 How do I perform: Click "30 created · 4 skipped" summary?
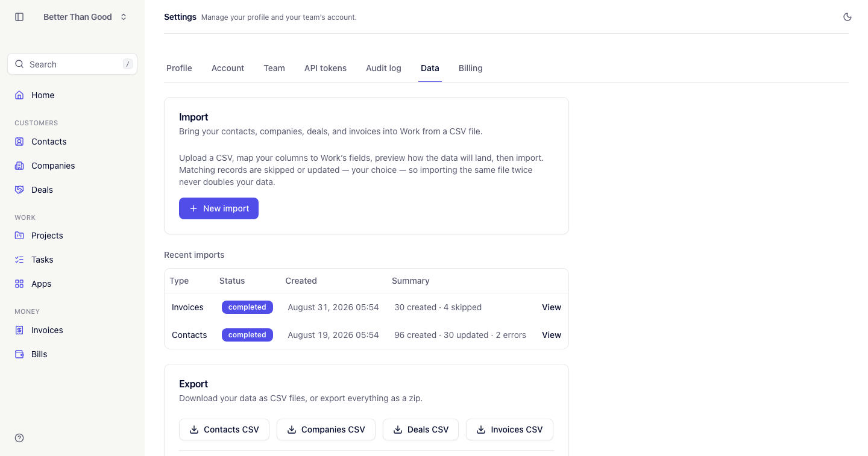click(x=438, y=307)
